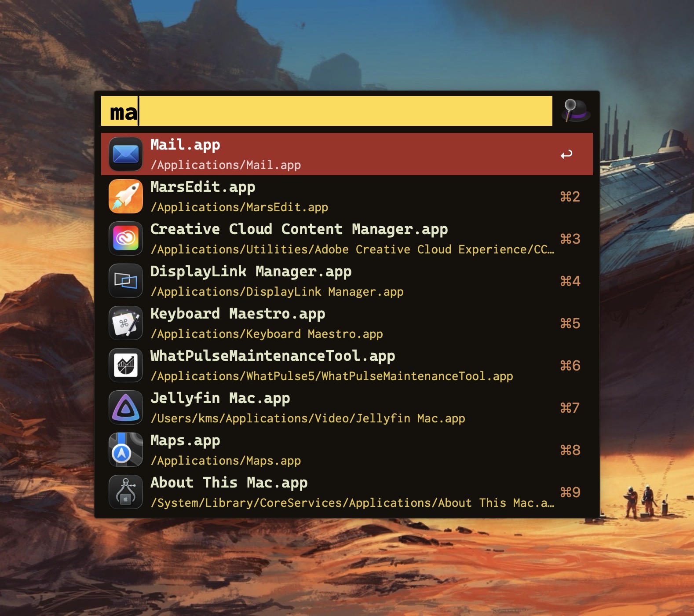Screen dimensions: 694x616
Task: Click /Applications/Keyboard Maestro.app path text
Action: point(267,334)
